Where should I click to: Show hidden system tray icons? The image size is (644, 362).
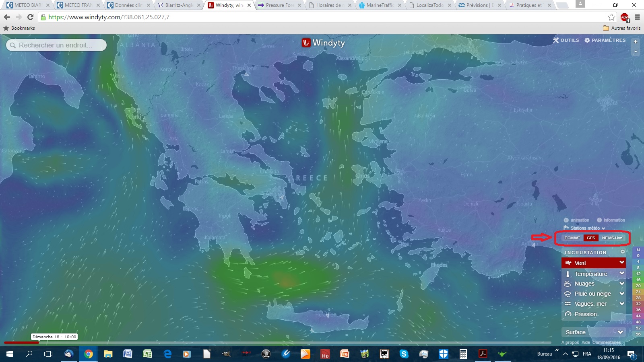[566, 354]
